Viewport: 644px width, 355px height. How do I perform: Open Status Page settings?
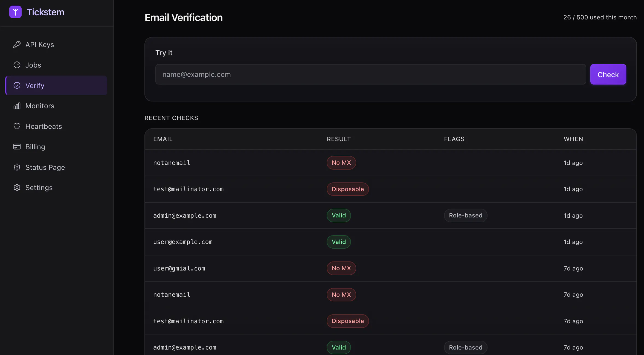pyautogui.click(x=56, y=167)
